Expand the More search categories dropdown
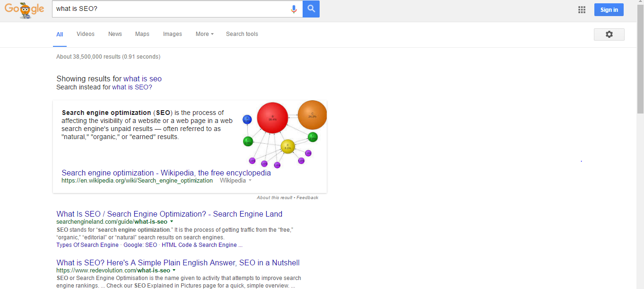Screen dimensions: 644x289 coord(204,34)
